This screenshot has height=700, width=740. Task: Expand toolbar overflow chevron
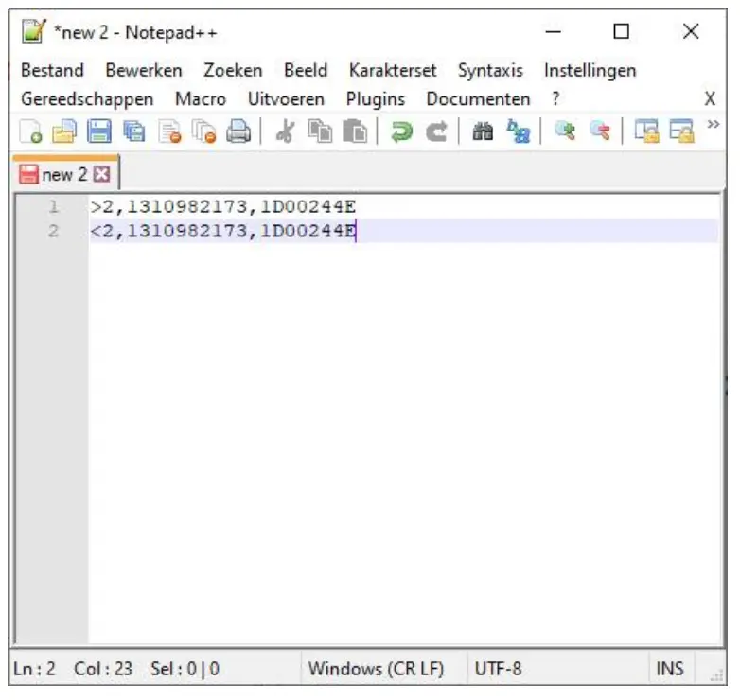714,124
